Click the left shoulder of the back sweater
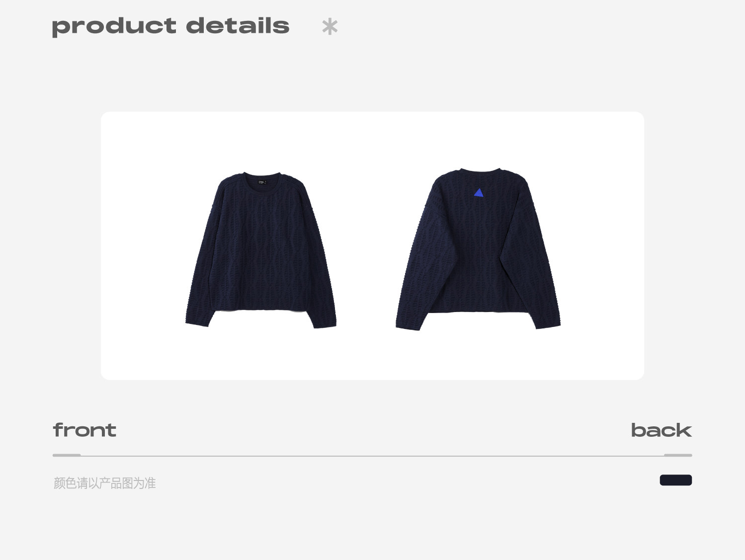 (445, 180)
